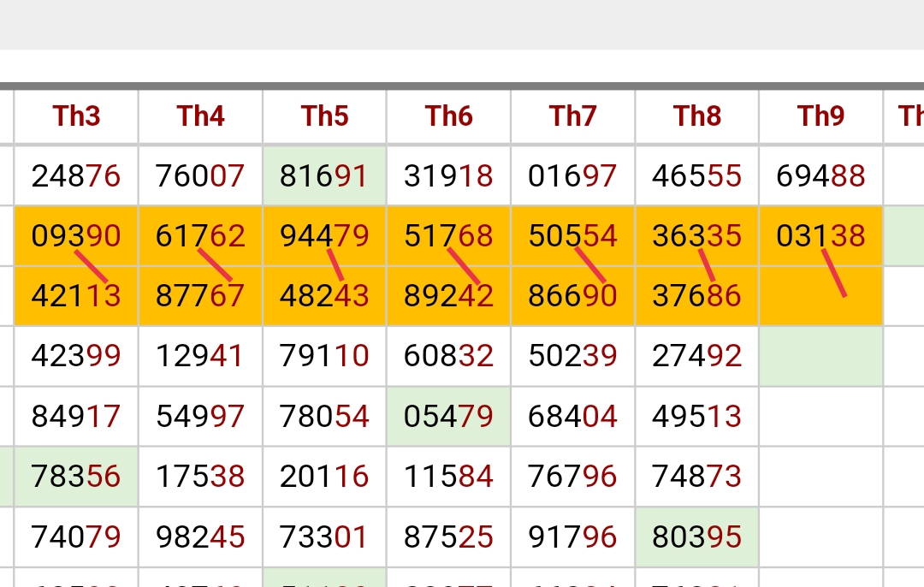Click the cell with 69488
The height and width of the screenshot is (587, 924).
click(820, 175)
